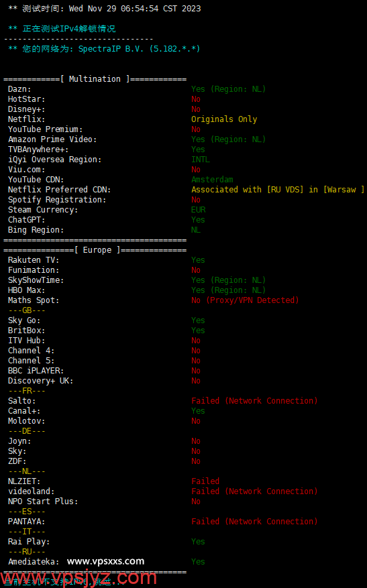
Task: Click the SpectraIP B.V. network line
Action: pyautogui.click(x=104, y=49)
